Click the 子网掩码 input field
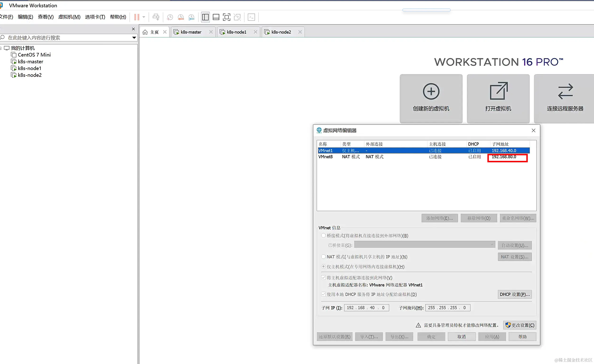Screen dimensions: 594x364 pos(448,308)
